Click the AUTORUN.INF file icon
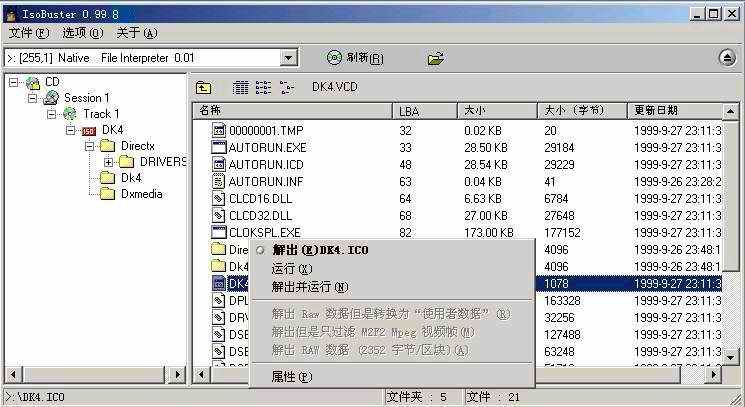 tap(219, 181)
